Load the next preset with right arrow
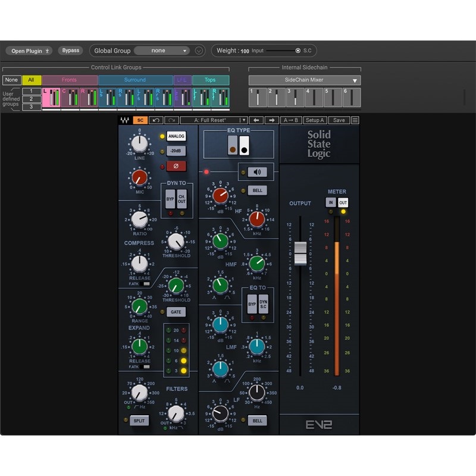 [272, 120]
